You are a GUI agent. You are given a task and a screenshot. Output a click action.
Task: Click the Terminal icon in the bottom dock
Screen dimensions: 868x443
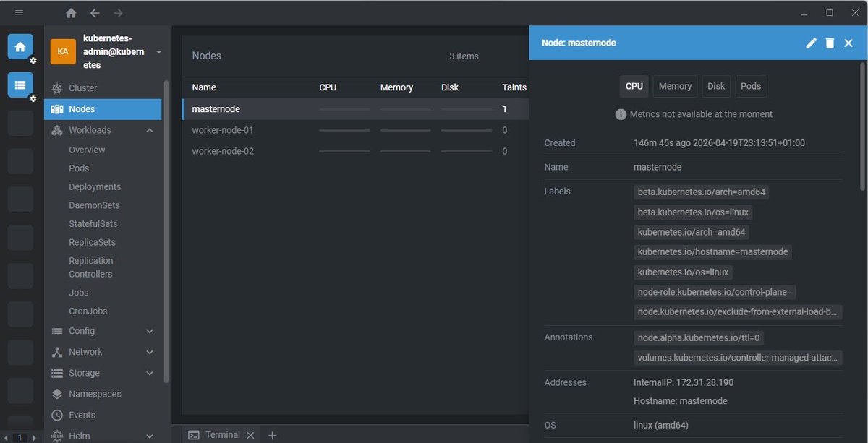pyautogui.click(x=193, y=434)
